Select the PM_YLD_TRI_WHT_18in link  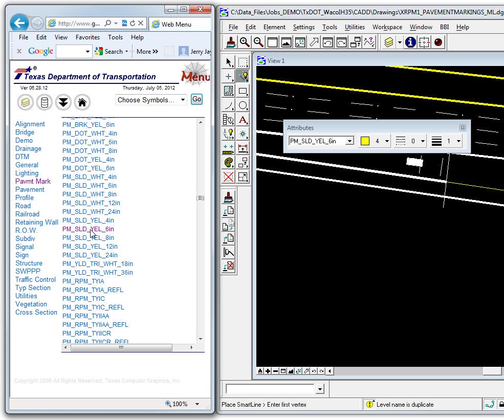(98, 264)
